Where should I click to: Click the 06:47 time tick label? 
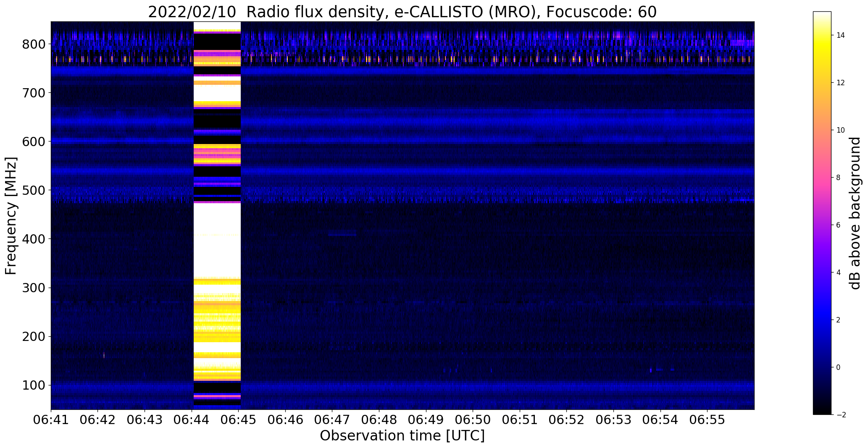pos(332,419)
